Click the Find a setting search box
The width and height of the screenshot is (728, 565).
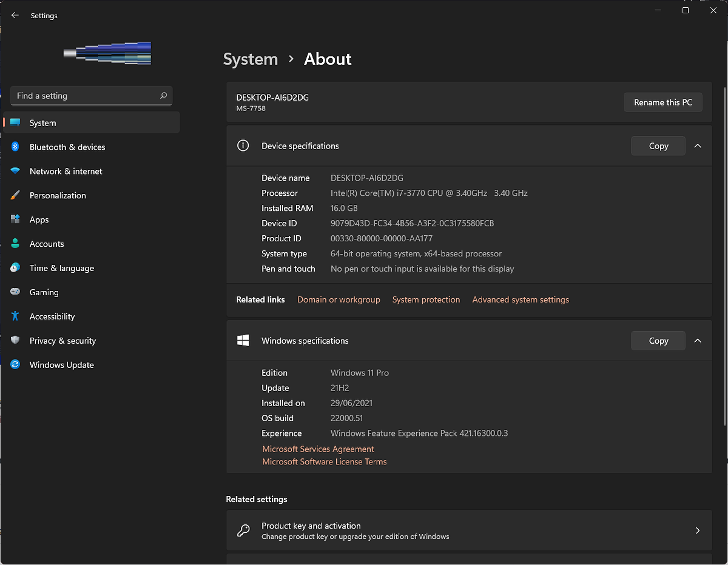tap(92, 96)
